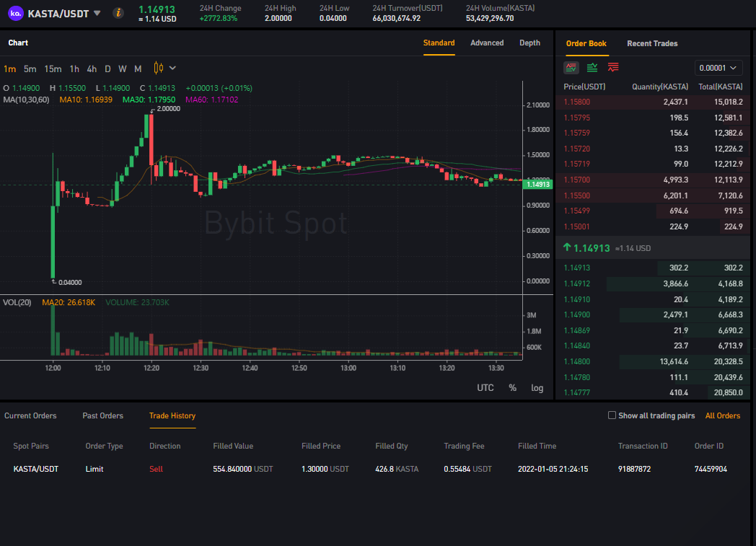756x546 pixels.
Task: Click the 1.14913 last price in order book
Action: click(592, 248)
